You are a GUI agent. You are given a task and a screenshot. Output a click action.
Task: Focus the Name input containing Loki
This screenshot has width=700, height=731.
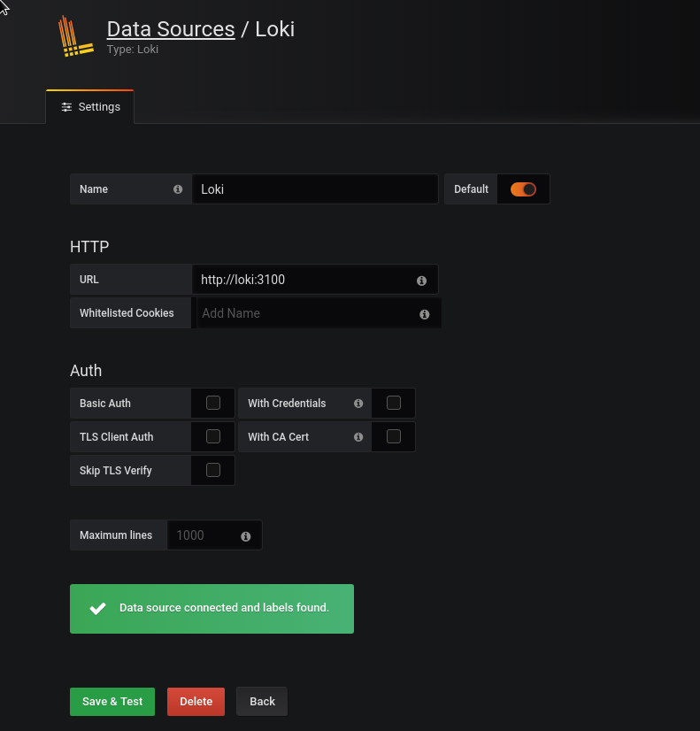(x=315, y=189)
